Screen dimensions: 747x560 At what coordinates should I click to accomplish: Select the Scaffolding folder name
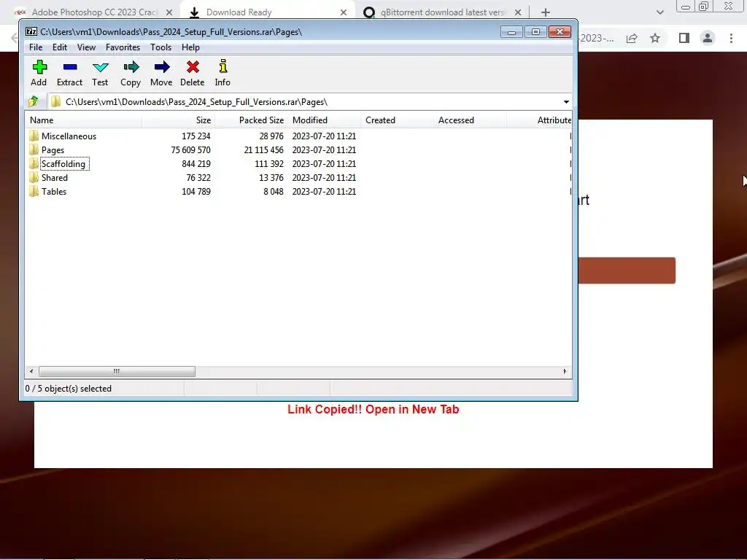pos(63,163)
